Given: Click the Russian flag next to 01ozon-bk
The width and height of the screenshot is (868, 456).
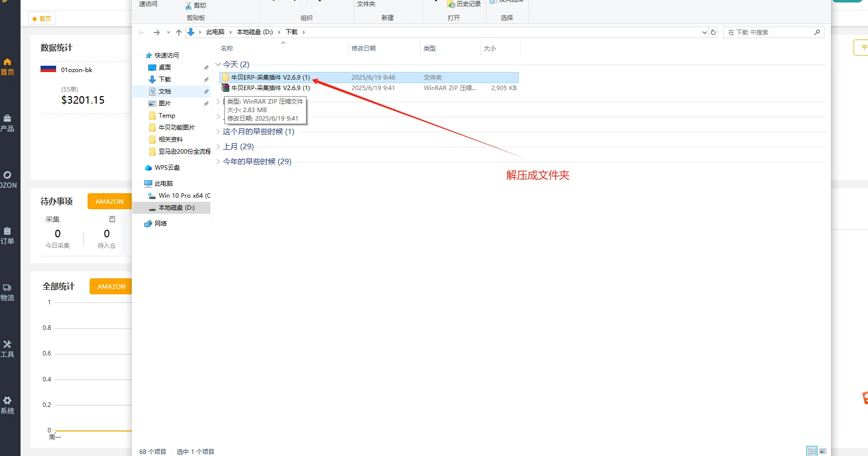Looking at the screenshot, I should pyautogui.click(x=48, y=69).
